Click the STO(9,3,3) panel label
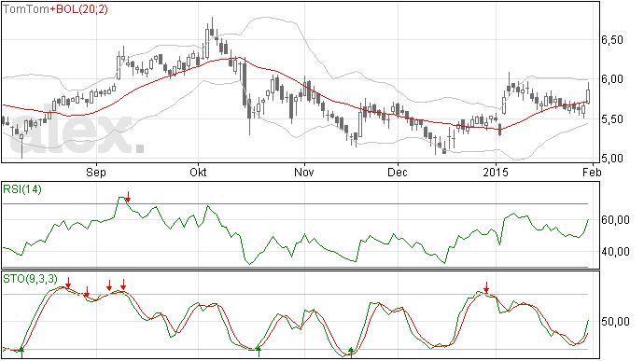Viewport: 644px width, 361px height. [x=31, y=279]
